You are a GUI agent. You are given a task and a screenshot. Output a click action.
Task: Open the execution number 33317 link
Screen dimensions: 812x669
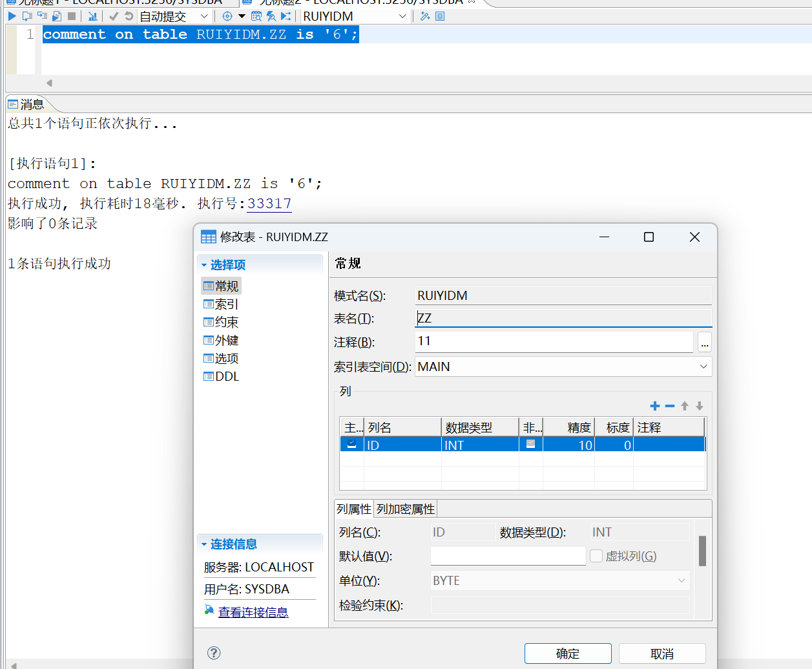(x=269, y=204)
